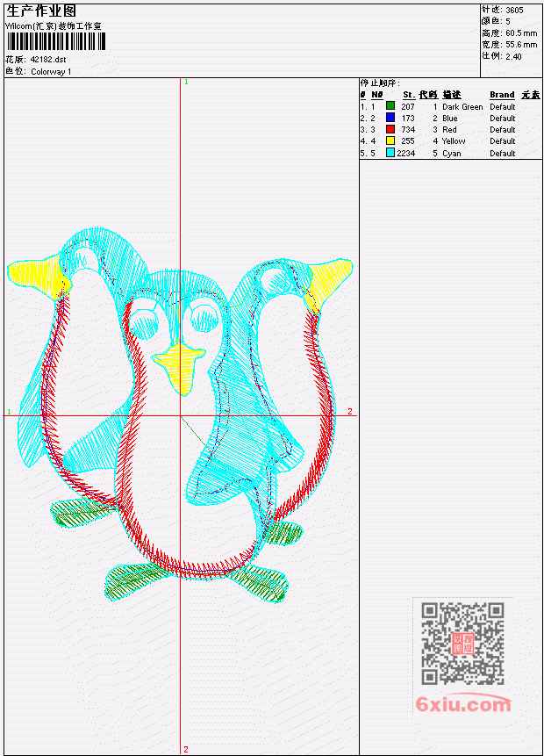This screenshot has height=756, width=544.
Task: Click the '代码' column header
Action: pyautogui.click(x=428, y=95)
